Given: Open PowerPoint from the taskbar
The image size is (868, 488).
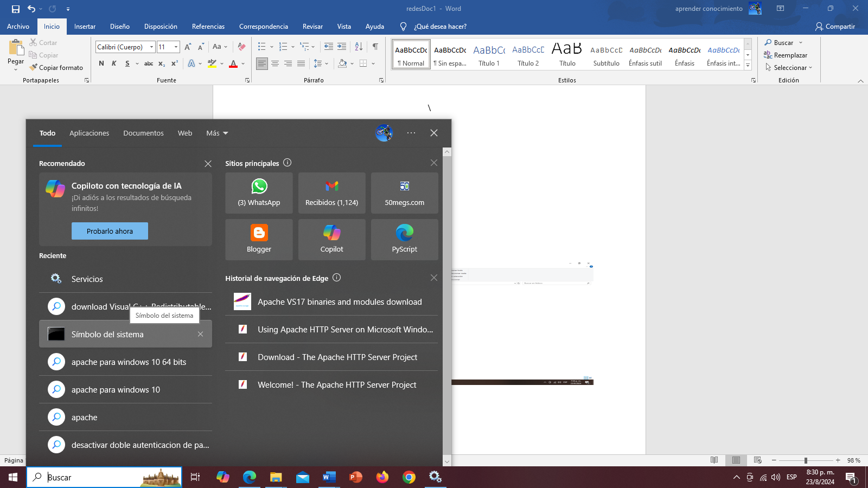Looking at the screenshot, I should click(x=356, y=477).
